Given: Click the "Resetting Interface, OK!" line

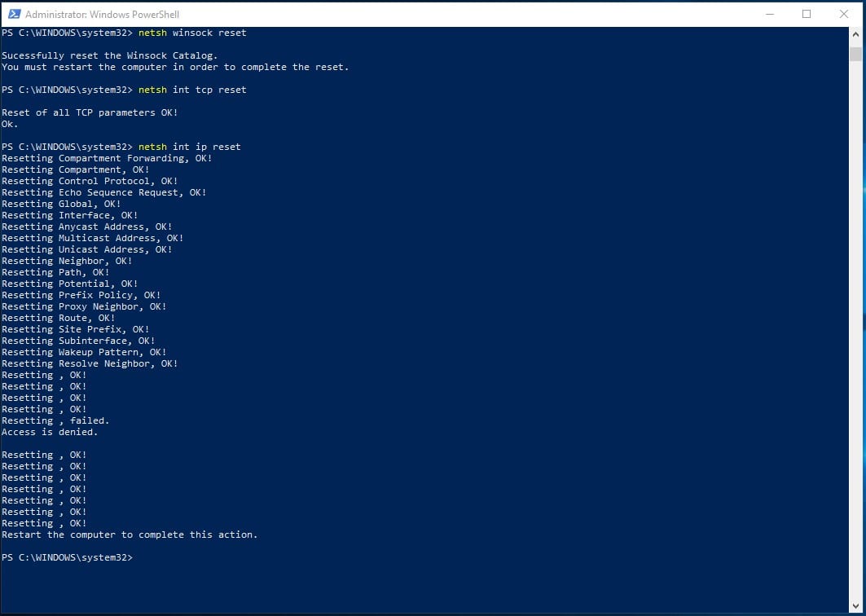Looking at the screenshot, I should [69, 215].
